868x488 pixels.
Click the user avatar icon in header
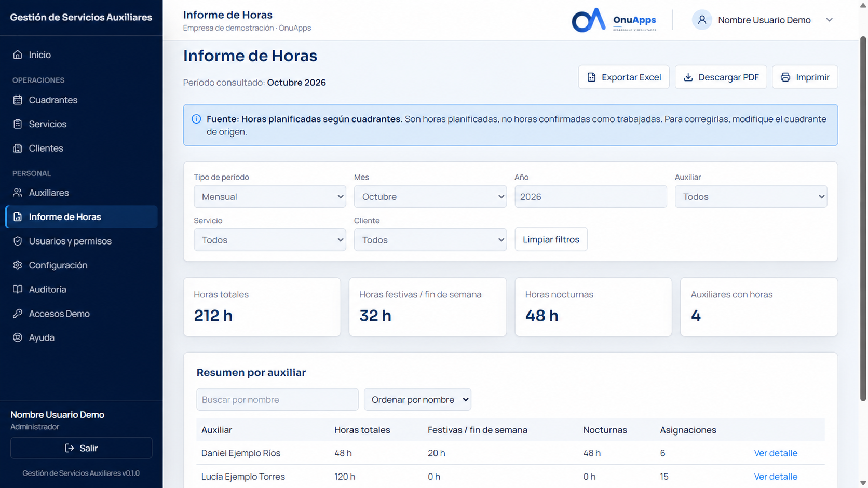[x=702, y=20]
